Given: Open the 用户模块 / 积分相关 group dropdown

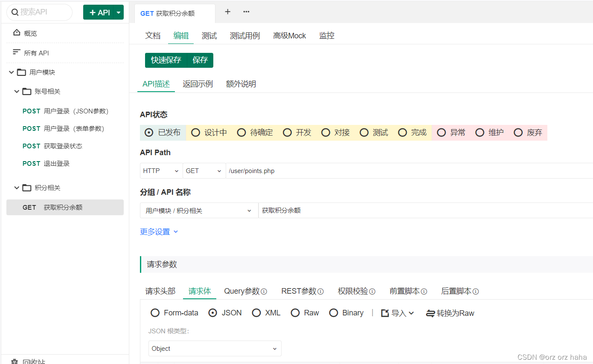Looking at the screenshot, I should pyautogui.click(x=199, y=211).
